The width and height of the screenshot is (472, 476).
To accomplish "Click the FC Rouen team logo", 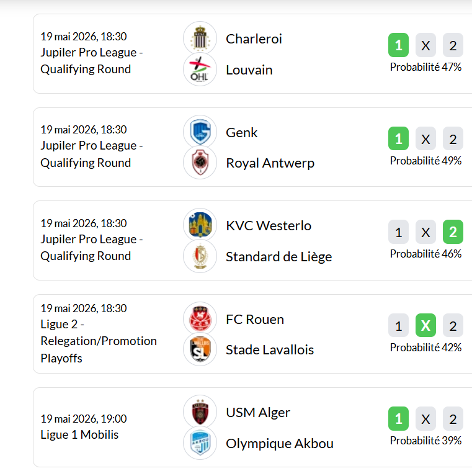I will (200, 318).
